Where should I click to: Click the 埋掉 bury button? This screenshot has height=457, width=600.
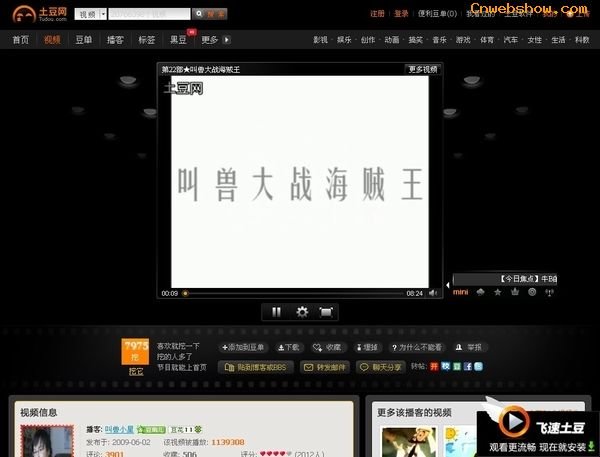367,348
